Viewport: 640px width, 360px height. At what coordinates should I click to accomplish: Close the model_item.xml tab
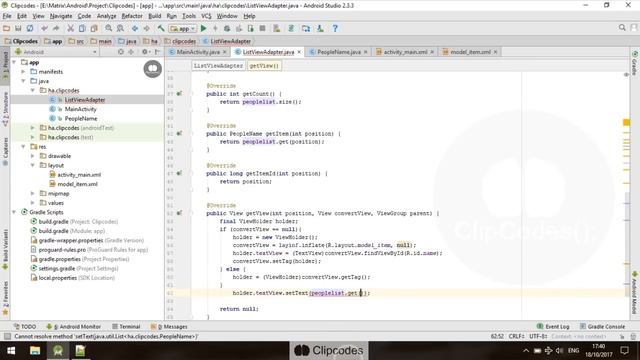(x=496, y=52)
